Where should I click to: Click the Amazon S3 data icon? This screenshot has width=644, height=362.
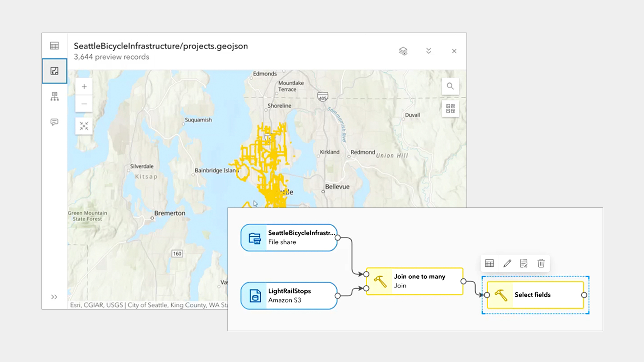pos(255,296)
